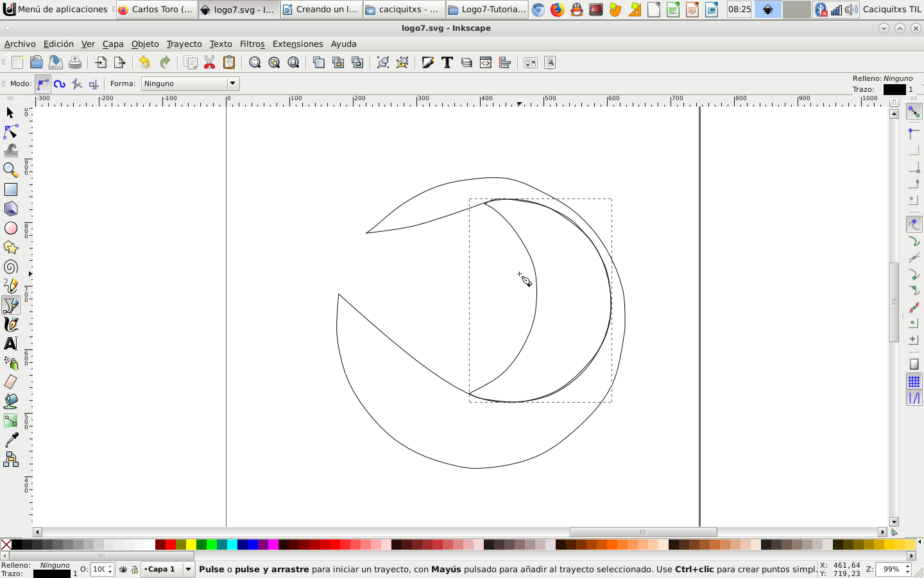
Task: Switch to caciquitxs taskbar window
Action: click(404, 9)
